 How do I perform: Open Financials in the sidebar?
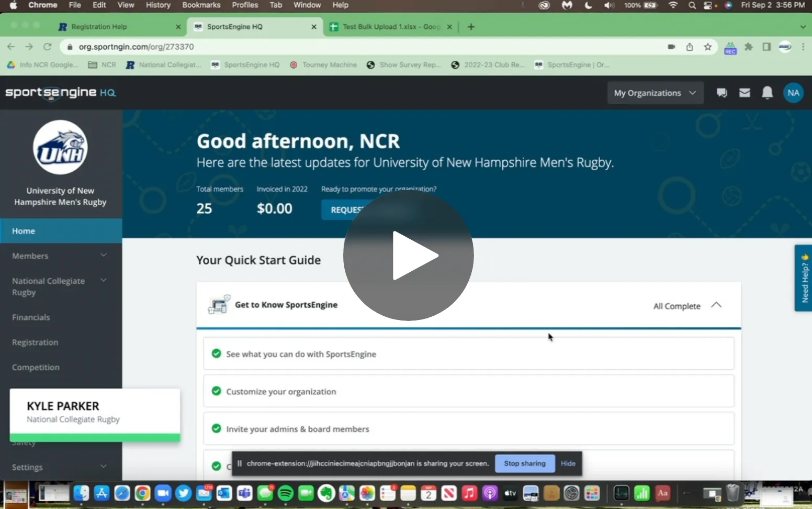31,317
